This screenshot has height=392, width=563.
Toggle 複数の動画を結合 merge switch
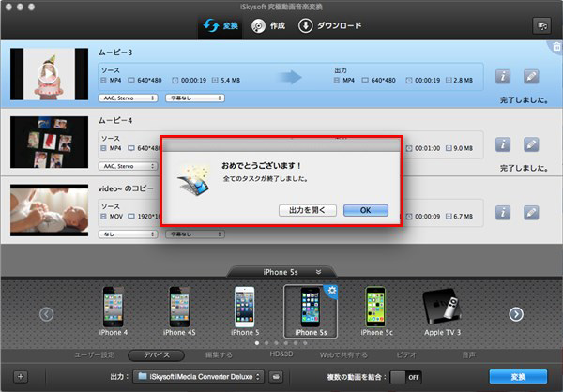coord(406,377)
